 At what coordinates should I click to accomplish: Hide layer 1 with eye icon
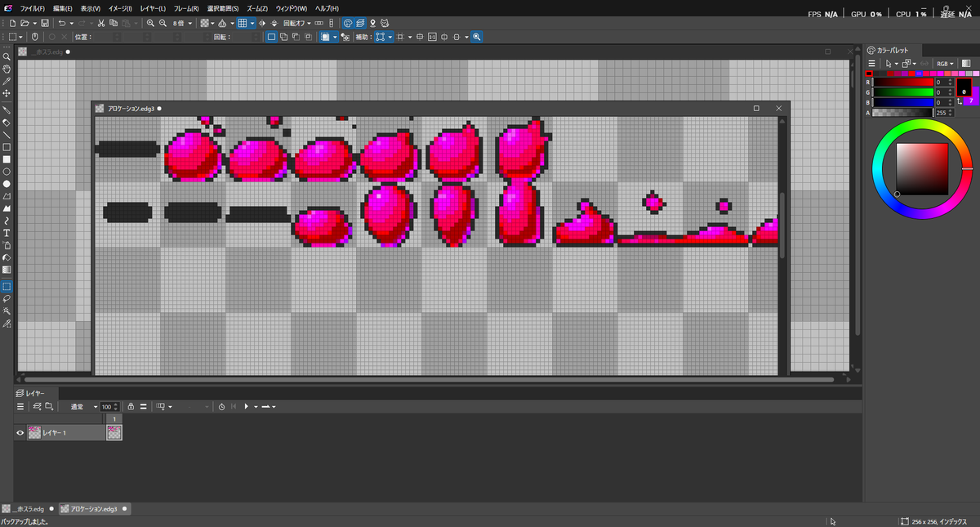click(20, 433)
